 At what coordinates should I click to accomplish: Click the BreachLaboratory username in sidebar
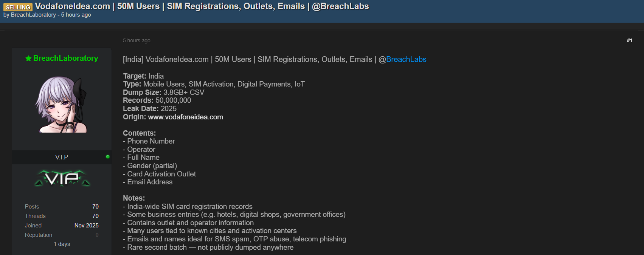65,58
